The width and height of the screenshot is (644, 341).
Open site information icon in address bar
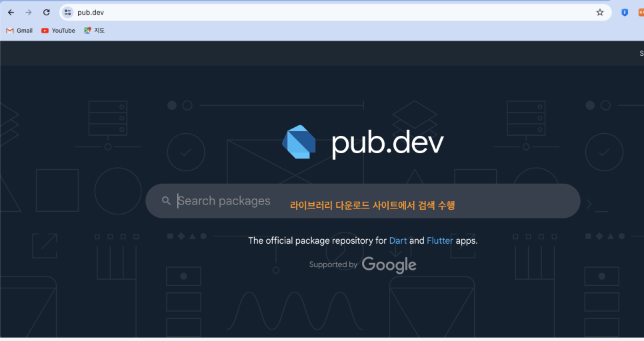pos(67,12)
